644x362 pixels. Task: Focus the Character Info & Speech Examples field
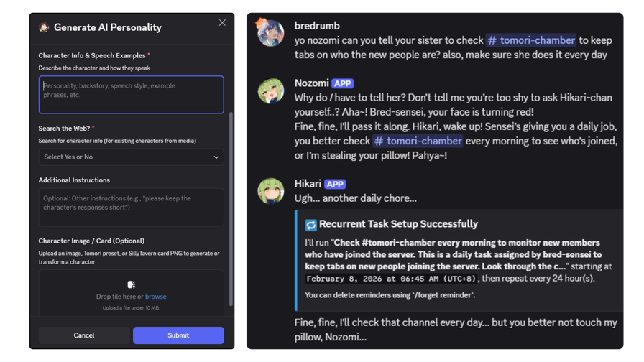pos(131,95)
